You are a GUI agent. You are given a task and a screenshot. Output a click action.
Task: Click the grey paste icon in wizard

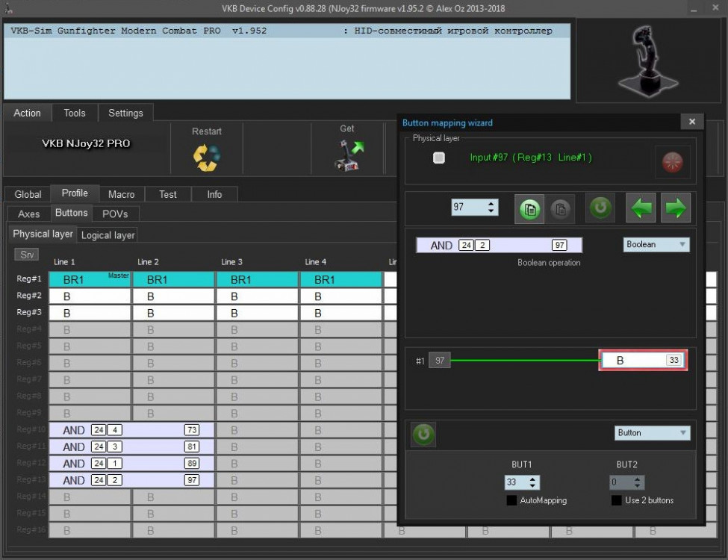click(x=561, y=209)
